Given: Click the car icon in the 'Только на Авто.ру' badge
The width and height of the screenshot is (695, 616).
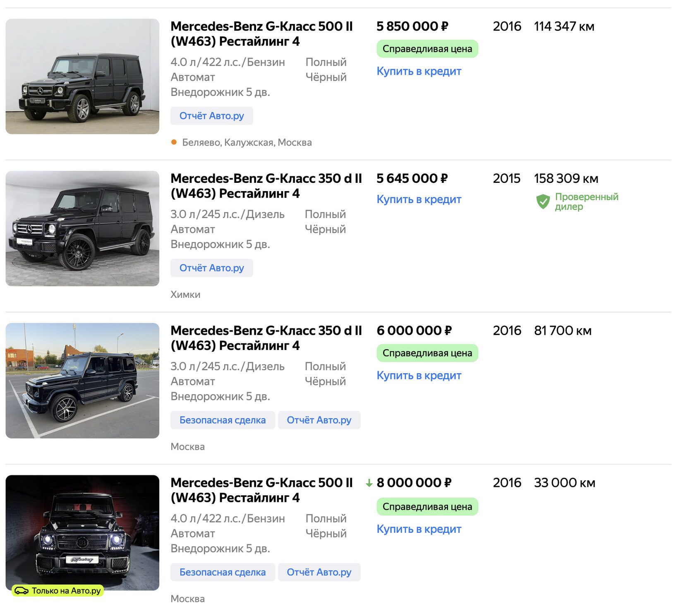Looking at the screenshot, I should pyautogui.click(x=22, y=591).
